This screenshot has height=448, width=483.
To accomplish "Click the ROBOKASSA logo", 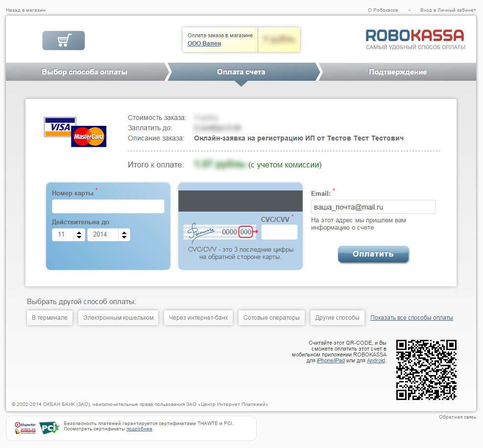I will [x=415, y=39].
